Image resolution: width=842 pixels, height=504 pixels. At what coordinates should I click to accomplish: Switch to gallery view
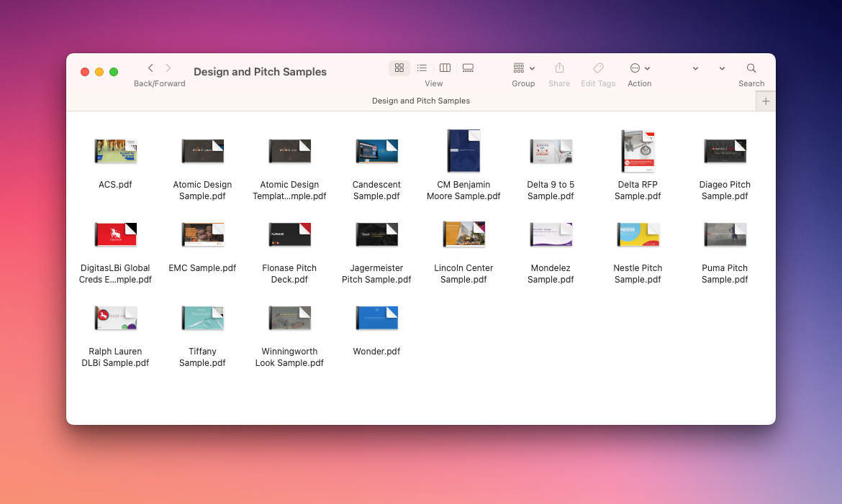(x=468, y=68)
